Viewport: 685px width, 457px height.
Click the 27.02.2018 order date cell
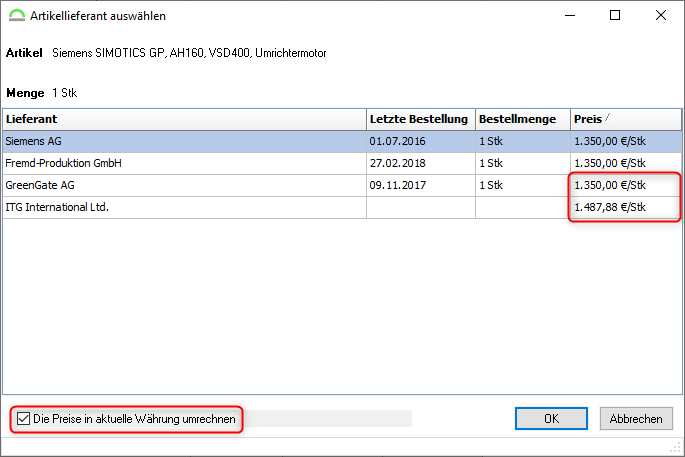coord(421,163)
